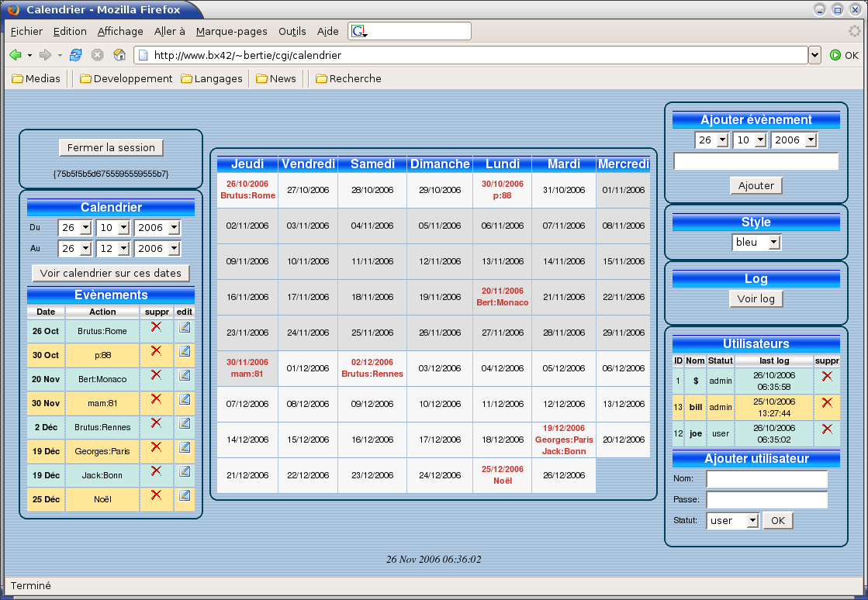Open the year dropdown in Ajouter évènement
Image resolution: width=868 pixels, height=600 pixels.
[794, 140]
